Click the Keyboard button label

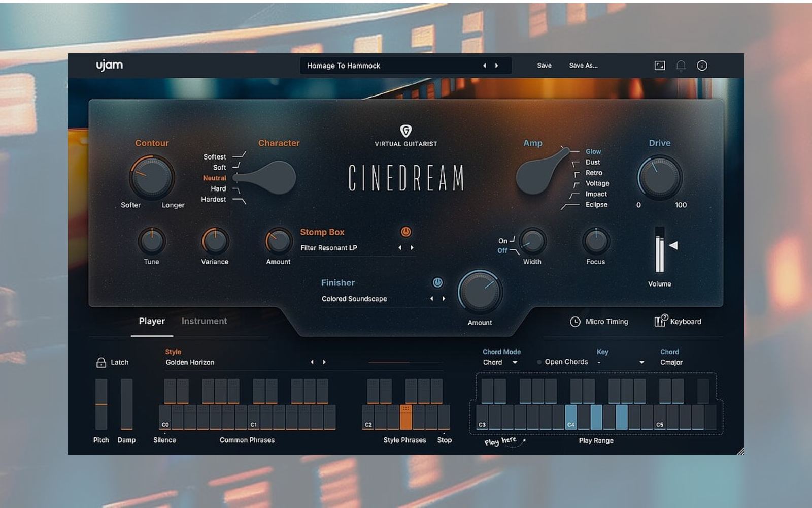[686, 322]
